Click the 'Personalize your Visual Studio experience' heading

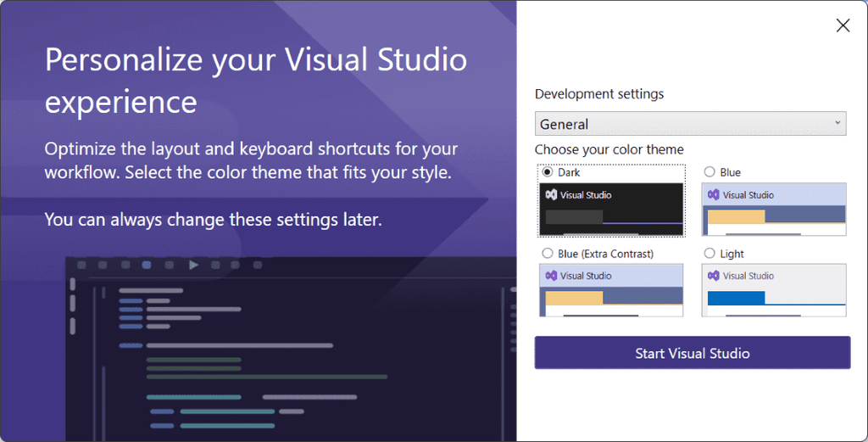coord(256,81)
